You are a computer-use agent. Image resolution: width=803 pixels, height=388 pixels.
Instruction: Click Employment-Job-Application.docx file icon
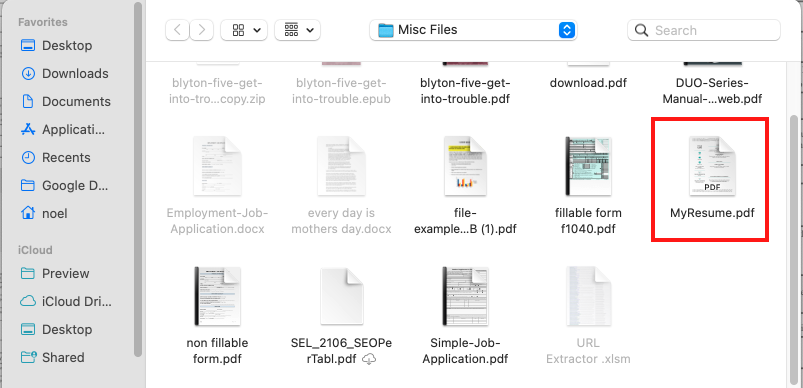217,166
